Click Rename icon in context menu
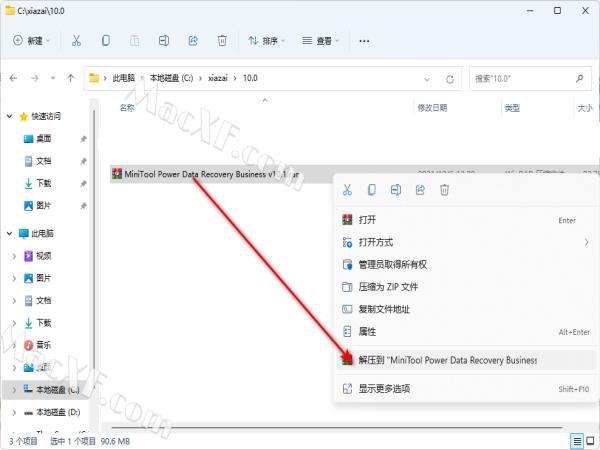This screenshot has height=450, width=600. 396,189
